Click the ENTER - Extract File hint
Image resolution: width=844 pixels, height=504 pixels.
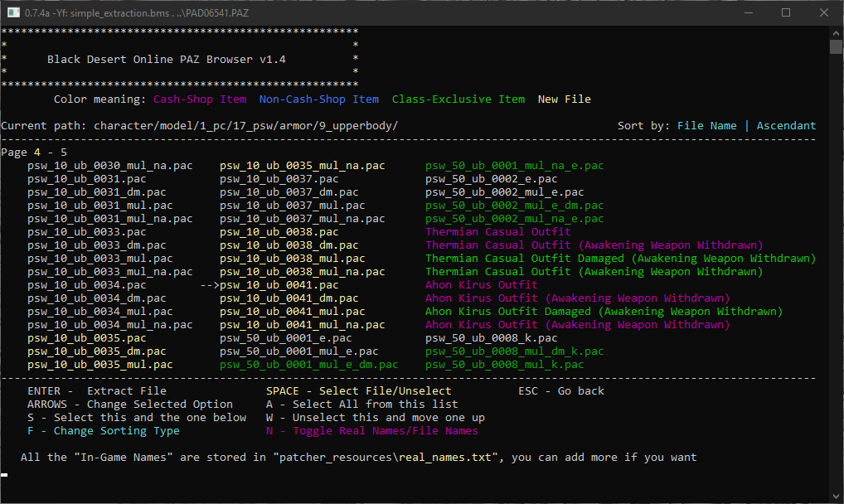(96, 391)
